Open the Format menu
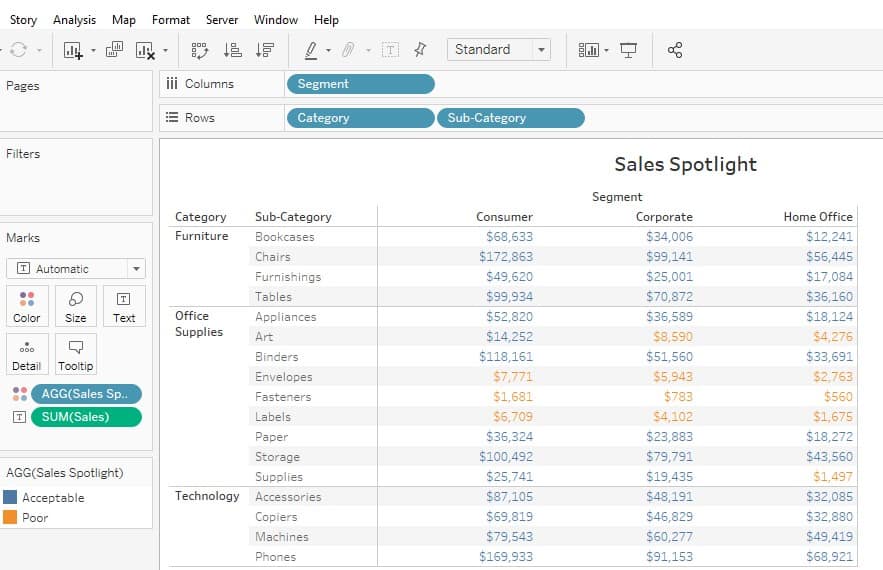Screen dimensions: 883x570 point(170,19)
